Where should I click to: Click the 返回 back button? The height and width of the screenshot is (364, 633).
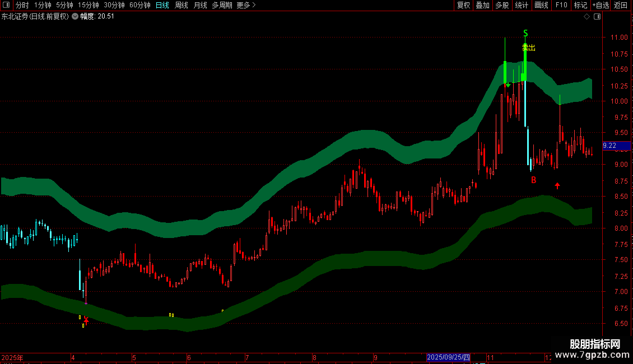(x=621, y=5)
